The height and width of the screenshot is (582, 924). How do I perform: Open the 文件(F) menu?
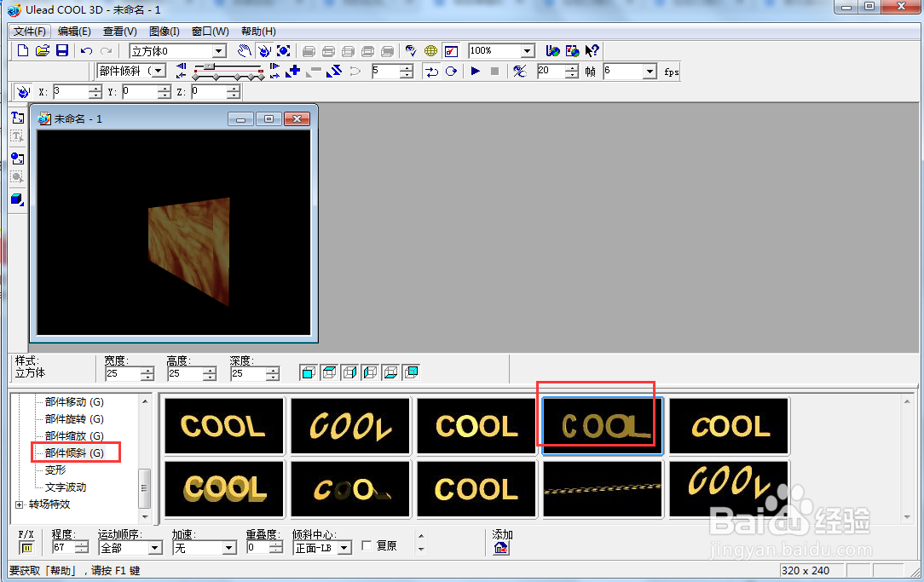click(x=30, y=32)
